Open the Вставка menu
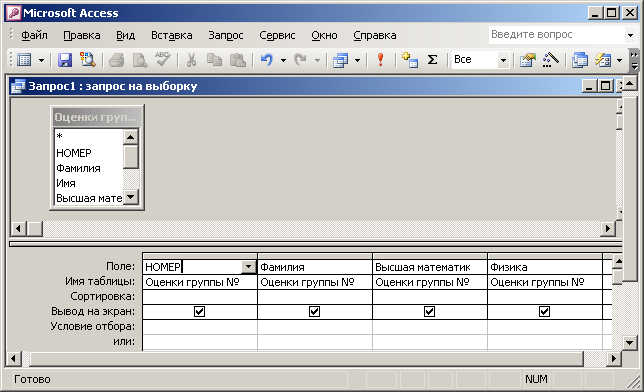Viewport: 644px width, 392px height. pyautogui.click(x=172, y=35)
